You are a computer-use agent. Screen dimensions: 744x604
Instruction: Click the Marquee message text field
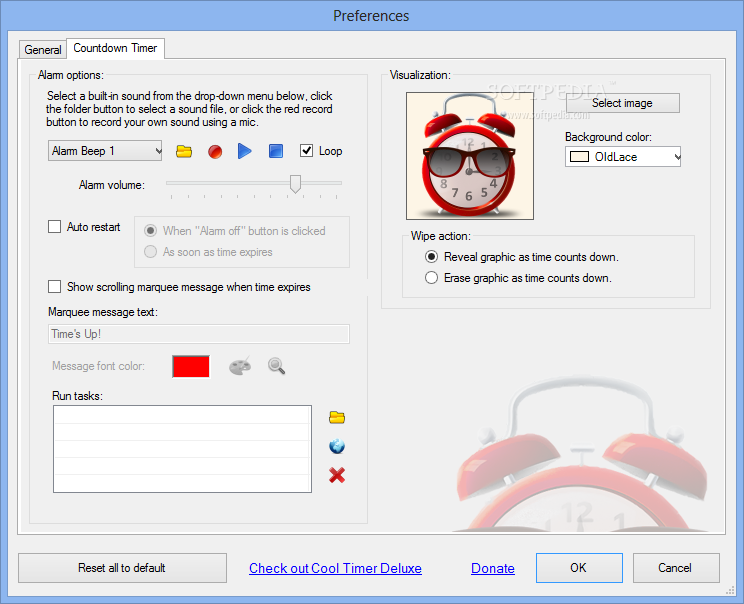tap(199, 334)
